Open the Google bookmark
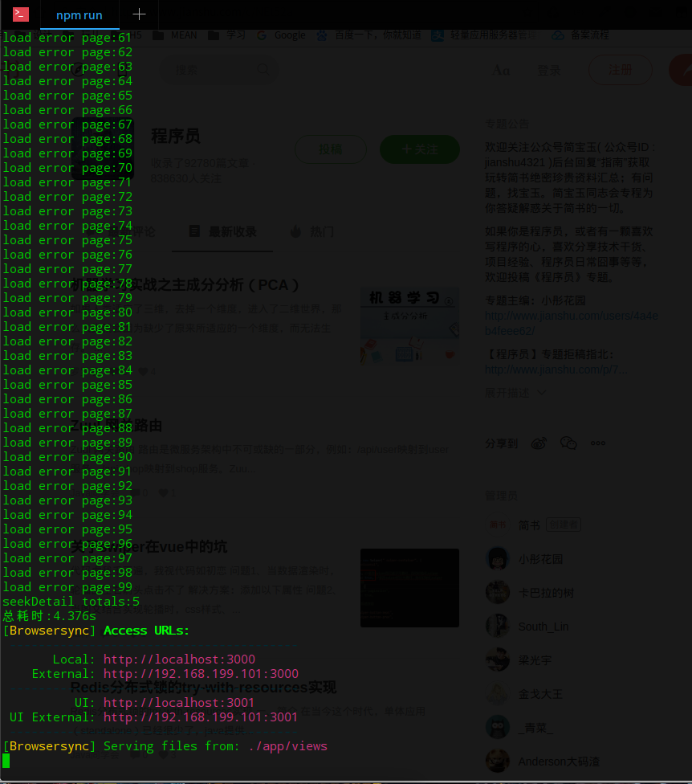Screen dimensions: 692x784 tap(281, 35)
